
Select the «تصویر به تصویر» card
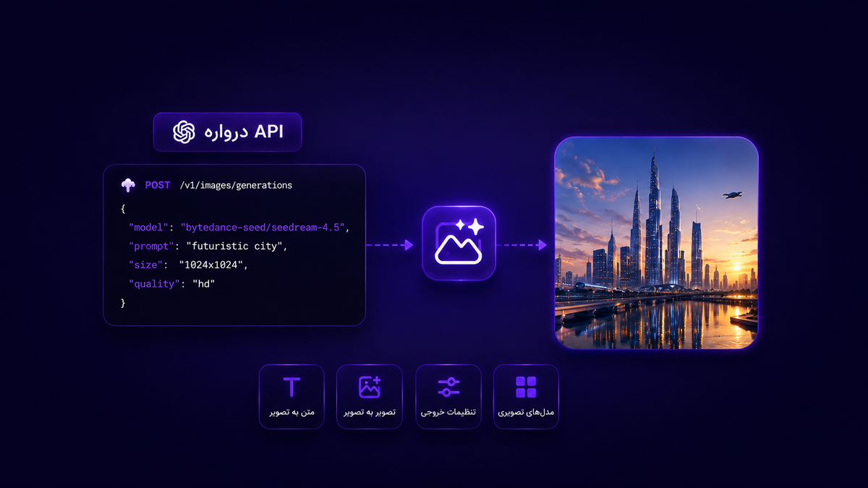point(370,397)
